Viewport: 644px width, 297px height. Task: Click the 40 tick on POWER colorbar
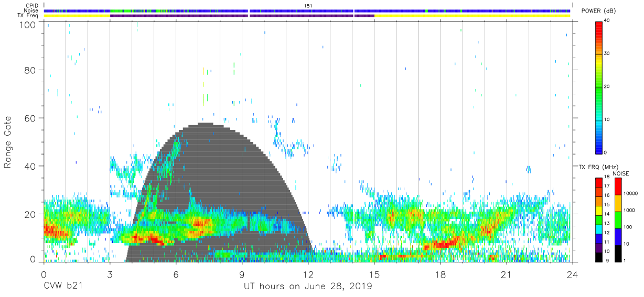607,21
